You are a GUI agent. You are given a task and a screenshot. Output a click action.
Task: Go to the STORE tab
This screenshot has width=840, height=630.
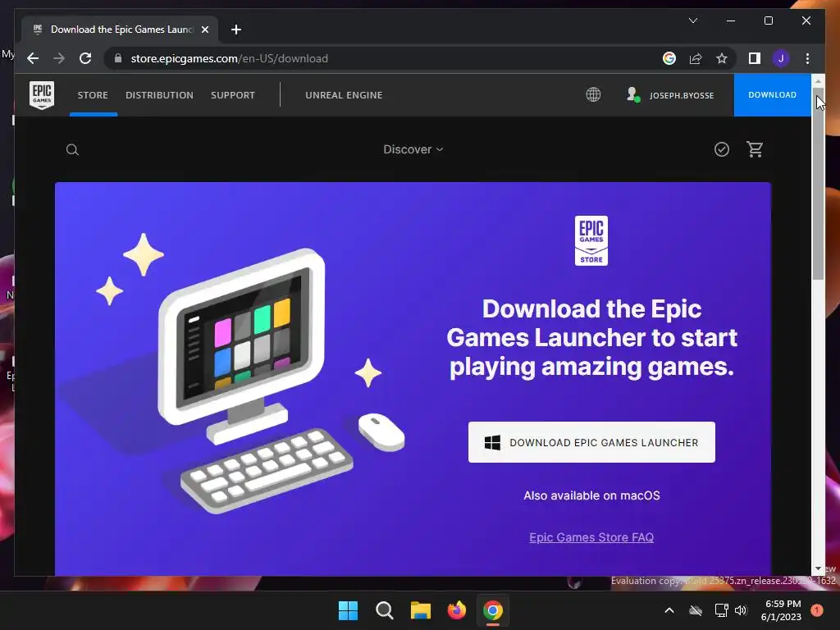click(x=93, y=95)
